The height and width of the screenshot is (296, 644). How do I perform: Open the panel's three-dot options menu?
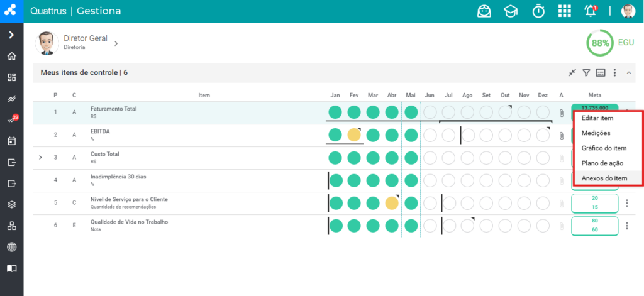(x=614, y=73)
